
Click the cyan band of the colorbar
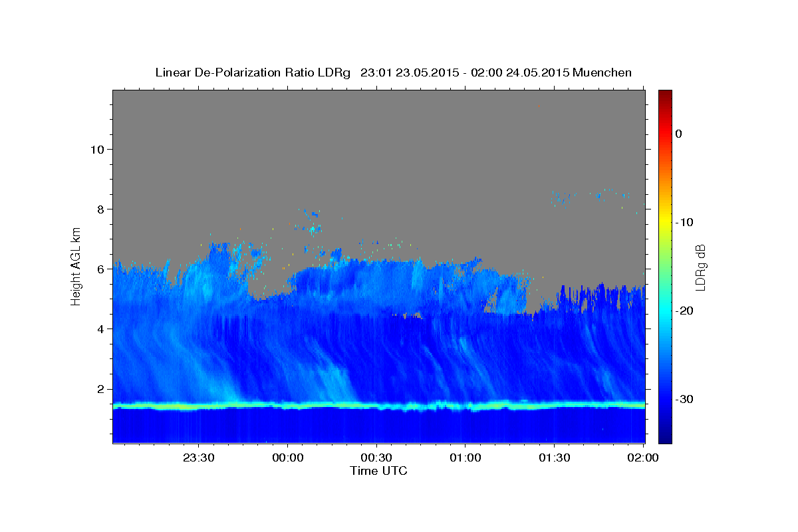click(x=665, y=309)
